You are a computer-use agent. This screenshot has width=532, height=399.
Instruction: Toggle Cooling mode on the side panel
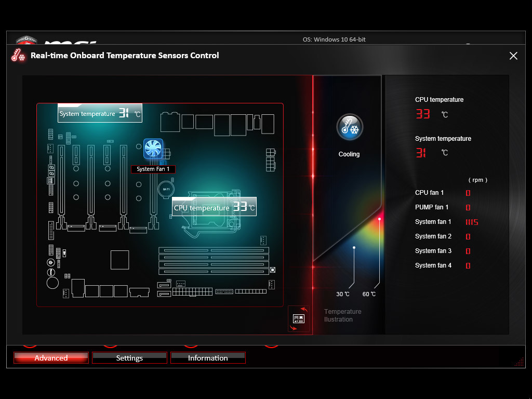click(x=349, y=127)
